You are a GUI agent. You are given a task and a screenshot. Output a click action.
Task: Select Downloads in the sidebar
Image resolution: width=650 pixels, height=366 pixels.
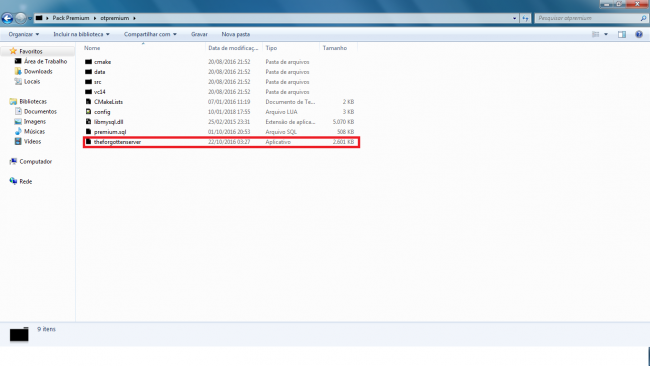pyautogui.click(x=38, y=71)
